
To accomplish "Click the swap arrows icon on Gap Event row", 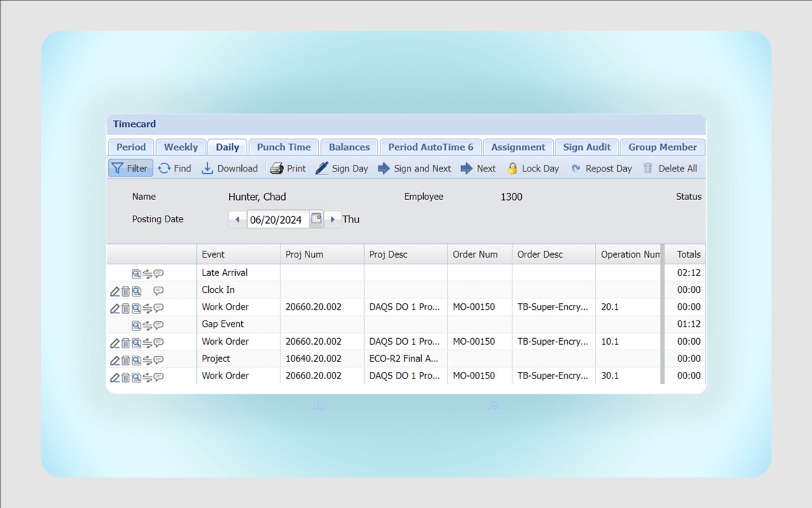I will tap(147, 325).
